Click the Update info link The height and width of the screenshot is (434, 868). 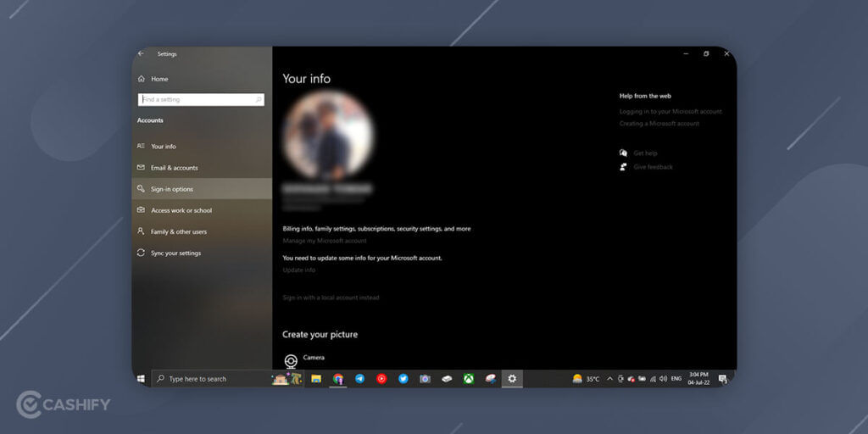(299, 270)
